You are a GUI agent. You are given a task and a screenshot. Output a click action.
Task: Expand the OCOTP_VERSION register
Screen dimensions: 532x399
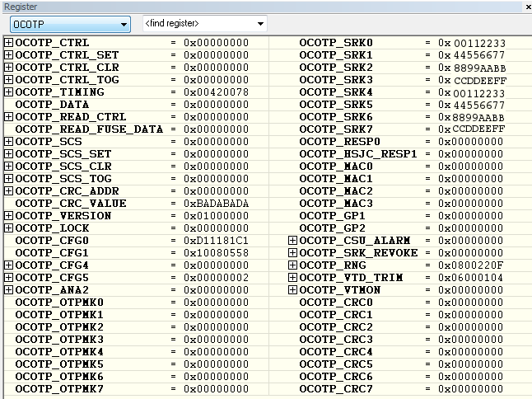point(8,216)
